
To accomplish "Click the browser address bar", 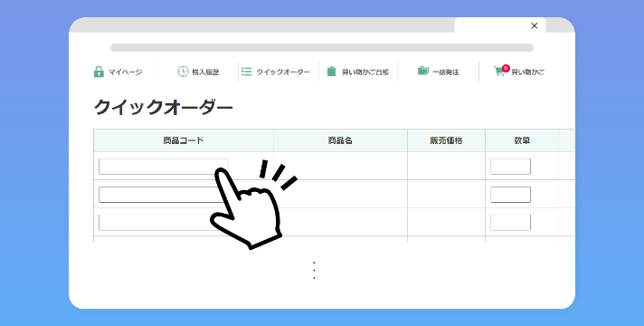I will tap(322, 48).
